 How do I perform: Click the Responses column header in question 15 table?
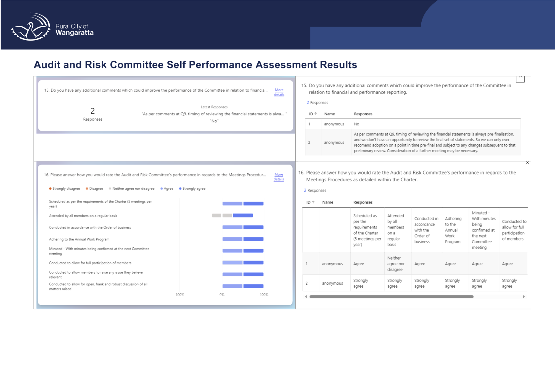click(x=363, y=114)
